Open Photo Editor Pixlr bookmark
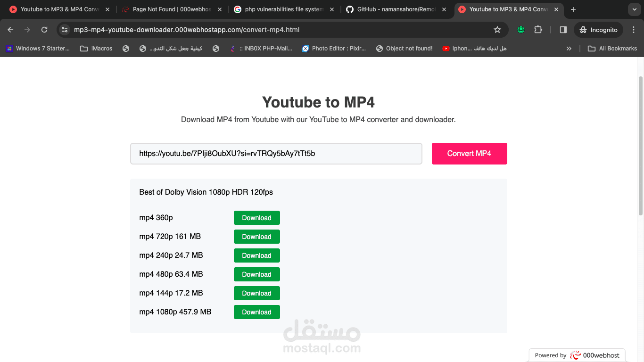Viewport: 644px width, 362px height. click(334, 49)
